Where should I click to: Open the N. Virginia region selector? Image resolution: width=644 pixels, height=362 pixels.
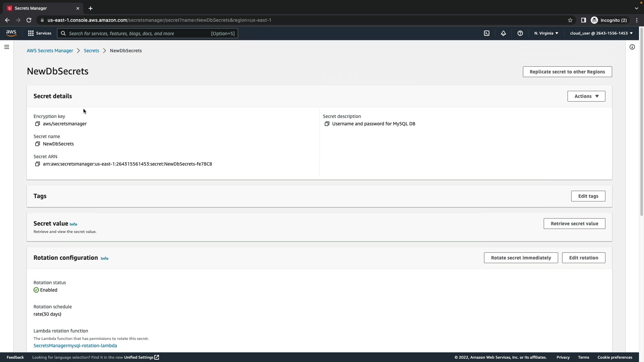click(x=546, y=34)
